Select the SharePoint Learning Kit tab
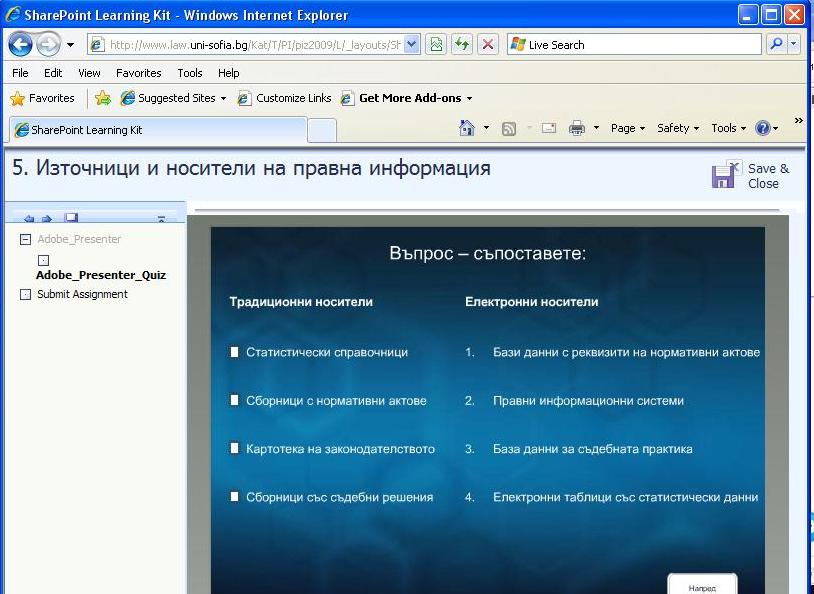Image resolution: width=814 pixels, height=594 pixels. point(155,130)
